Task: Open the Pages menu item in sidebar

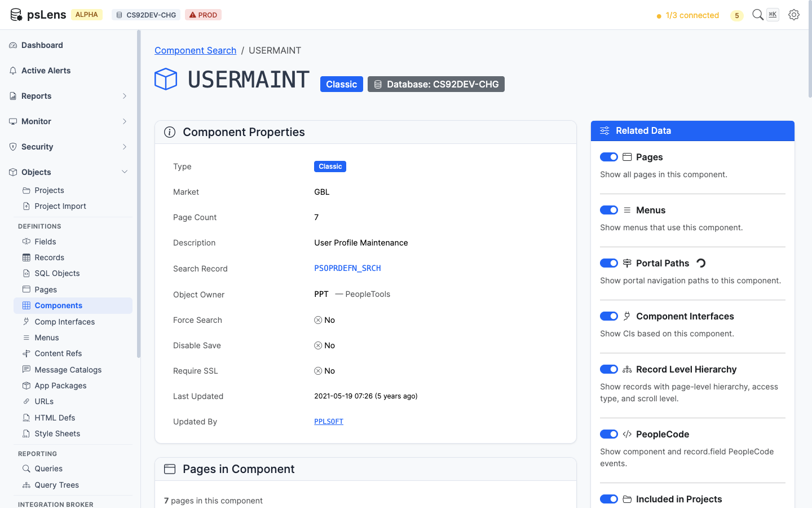Action: [73, 290]
